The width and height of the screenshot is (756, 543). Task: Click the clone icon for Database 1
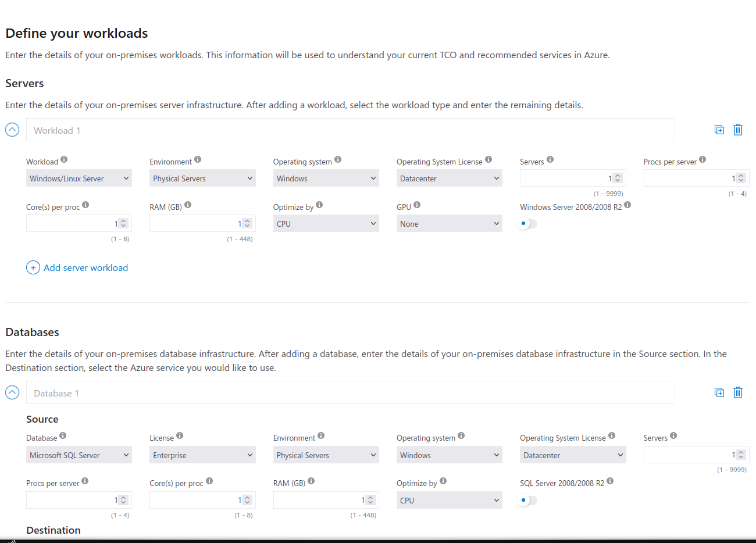tap(719, 392)
